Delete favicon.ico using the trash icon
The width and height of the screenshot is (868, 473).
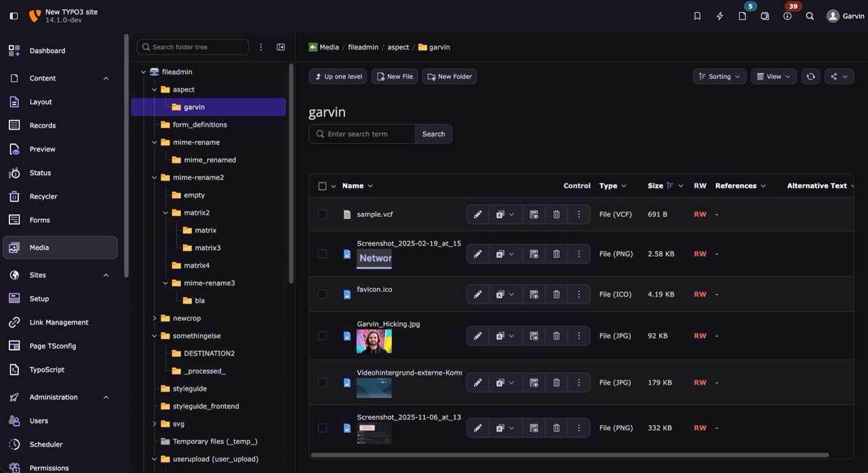pos(556,293)
